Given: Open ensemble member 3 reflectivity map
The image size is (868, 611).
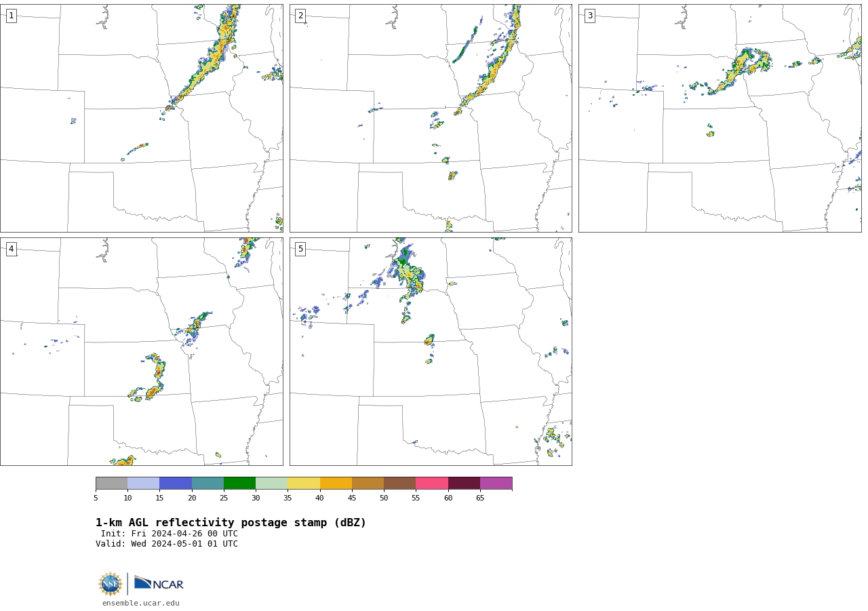Looking at the screenshot, I should [719, 118].
